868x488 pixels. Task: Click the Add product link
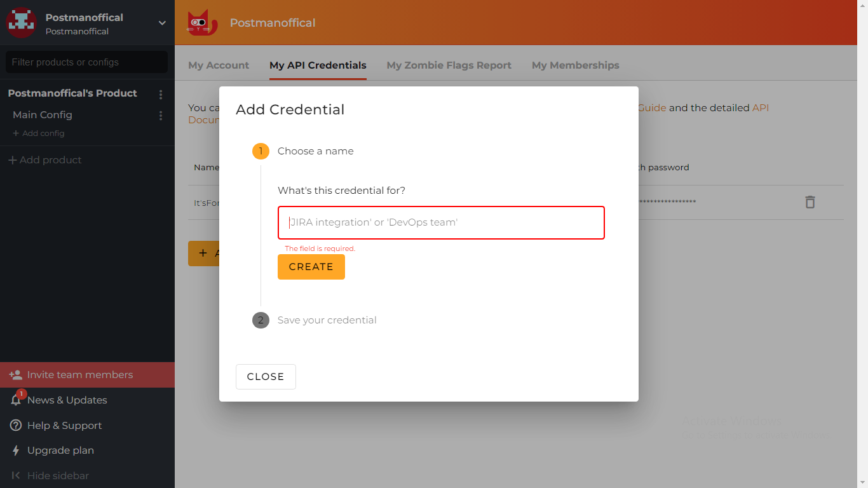coord(44,160)
